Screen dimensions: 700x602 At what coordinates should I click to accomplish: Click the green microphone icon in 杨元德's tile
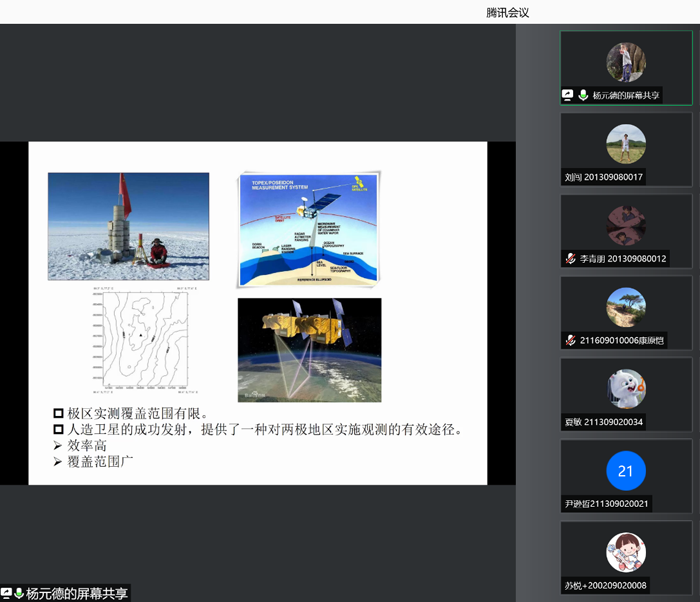582,95
